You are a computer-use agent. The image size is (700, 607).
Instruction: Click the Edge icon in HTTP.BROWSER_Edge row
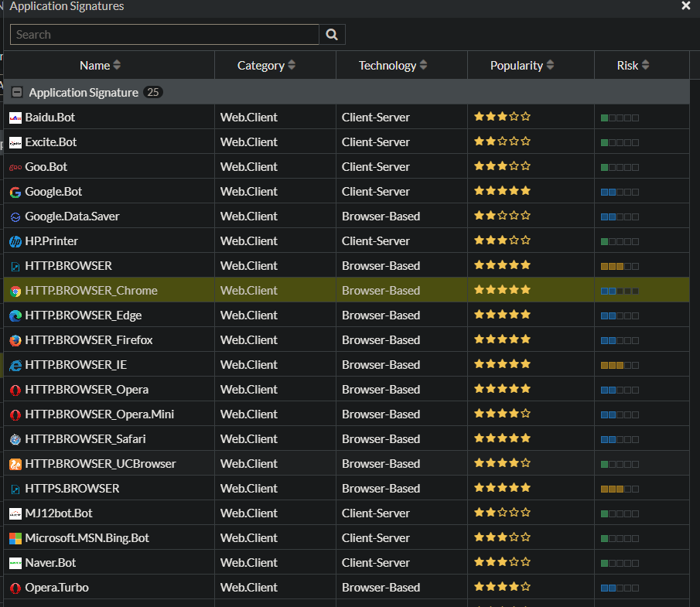(x=15, y=315)
